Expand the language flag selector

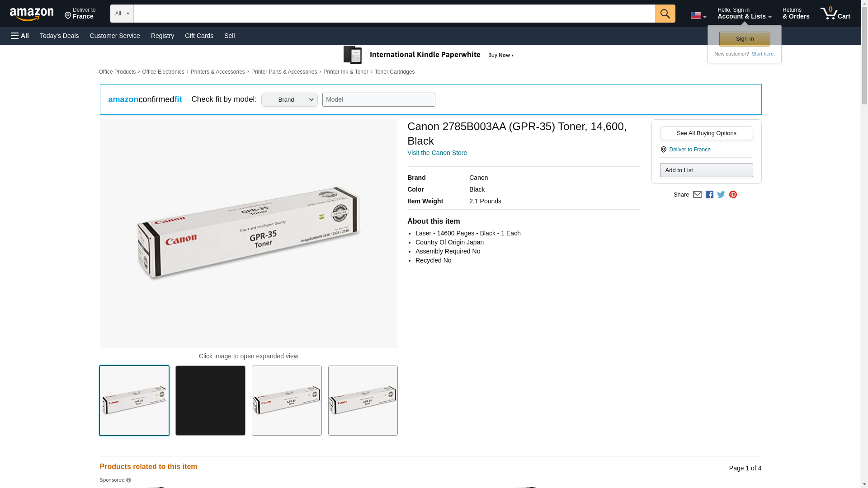(x=698, y=15)
